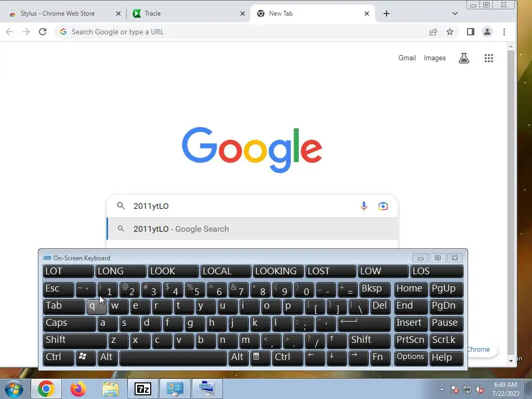Click the right arrow key on keyboard

(x=358, y=357)
